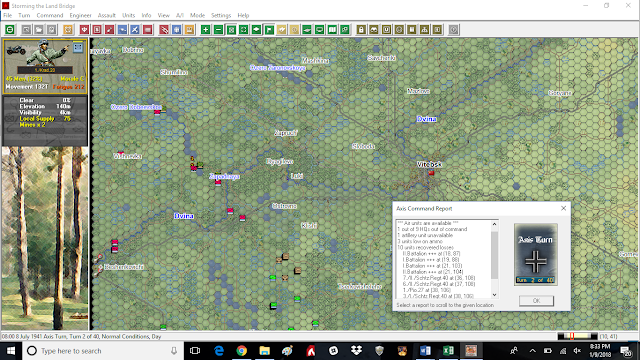Confirm the Axis Command Report with OK
Image resolution: width=640 pixels, height=360 pixels.
(x=536, y=301)
